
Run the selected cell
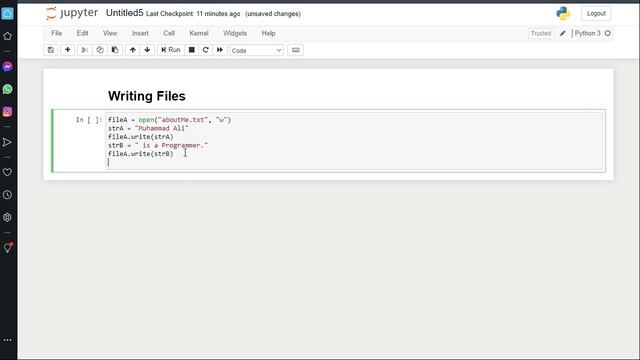(171, 50)
